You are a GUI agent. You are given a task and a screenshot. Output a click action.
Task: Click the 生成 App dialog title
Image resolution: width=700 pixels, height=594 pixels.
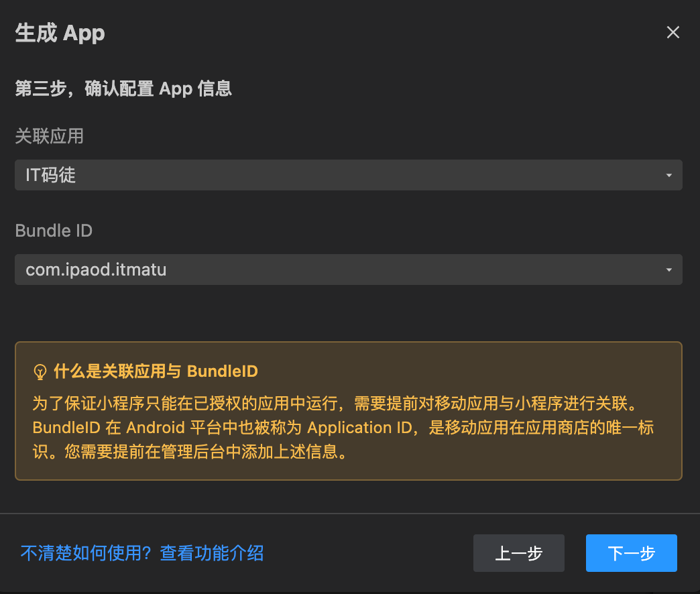[60, 32]
